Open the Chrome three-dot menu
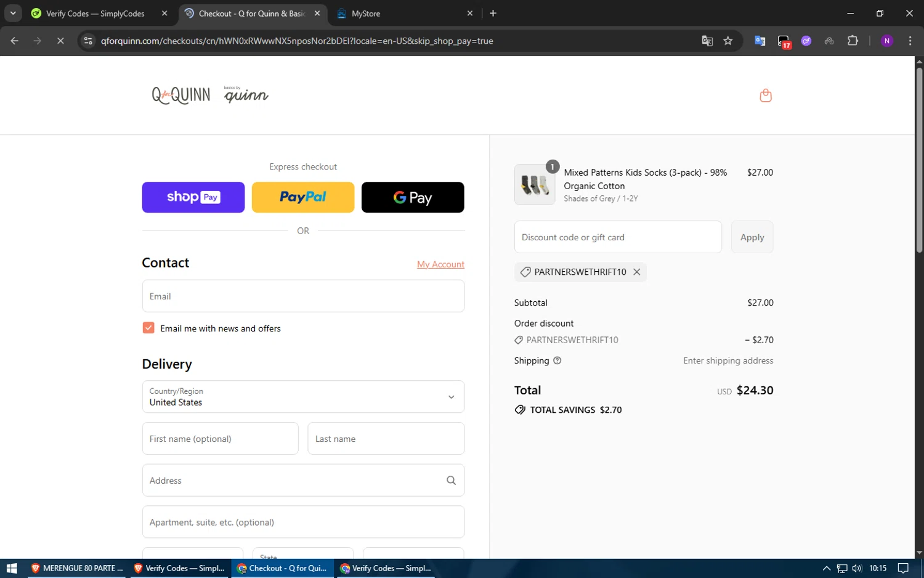This screenshot has width=924, height=578. pos(910,41)
